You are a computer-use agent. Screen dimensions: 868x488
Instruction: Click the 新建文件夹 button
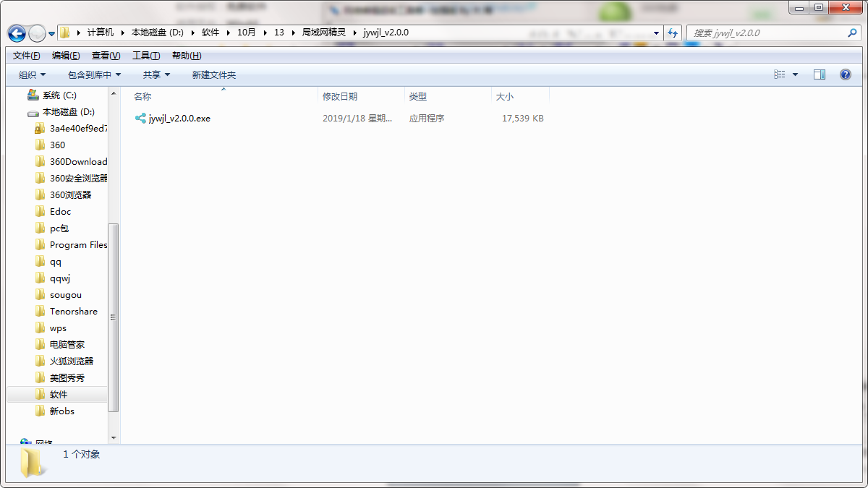[x=213, y=74]
